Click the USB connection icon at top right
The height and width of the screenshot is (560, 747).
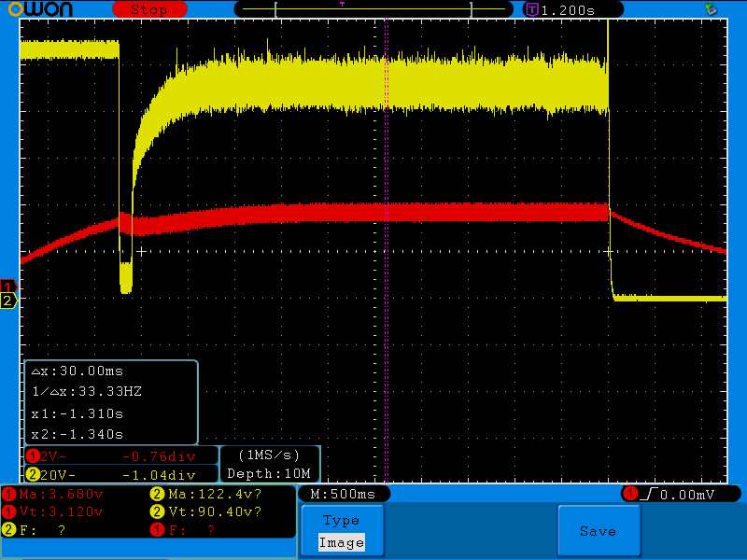tap(712, 8)
